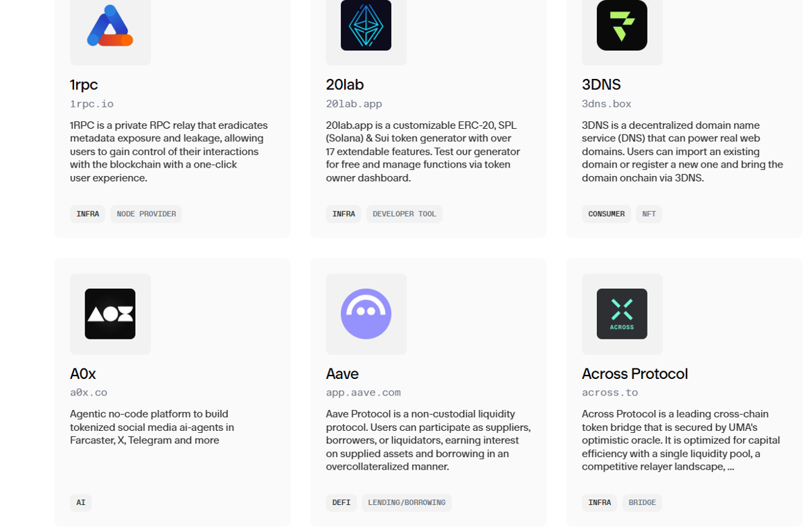Screen dimensions: 811x532
Task: Select the 3DNS green logo
Action: [622, 26]
